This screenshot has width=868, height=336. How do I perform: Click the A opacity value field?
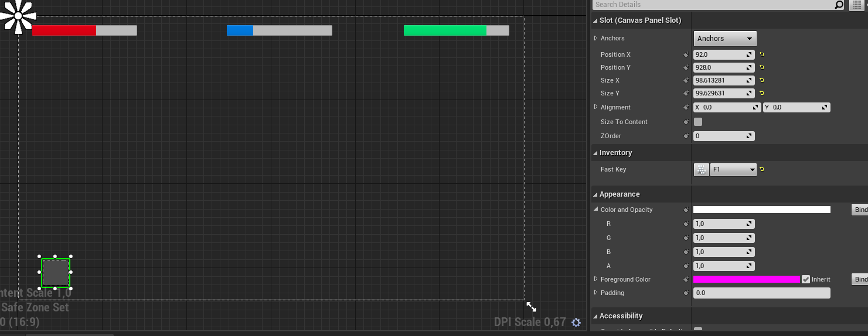point(724,266)
